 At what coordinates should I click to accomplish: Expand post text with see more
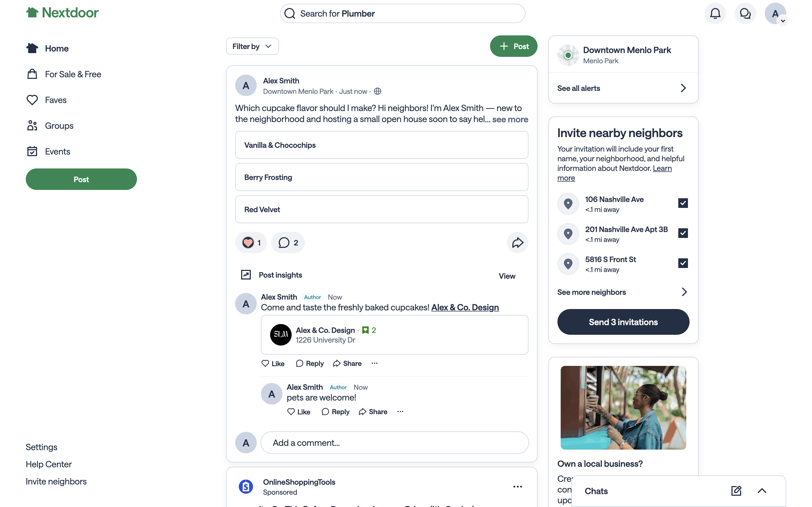coord(510,119)
